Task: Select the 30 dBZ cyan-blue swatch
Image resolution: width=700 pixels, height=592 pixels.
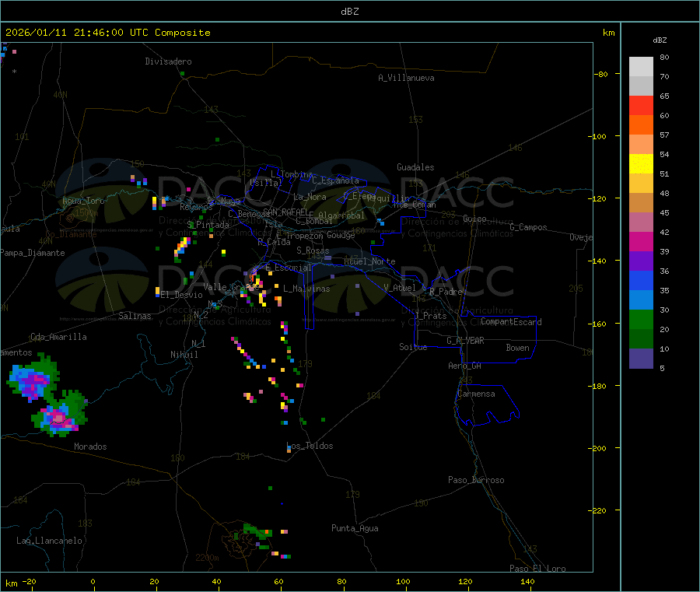Action: [x=641, y=300]
